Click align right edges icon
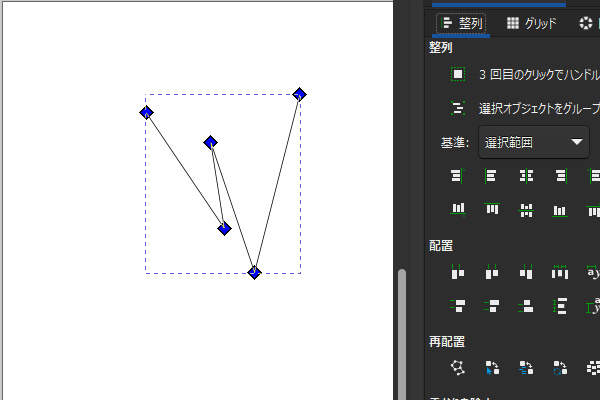Image resolution: width=600 pixels, height=400 pixels. point(560,175)
